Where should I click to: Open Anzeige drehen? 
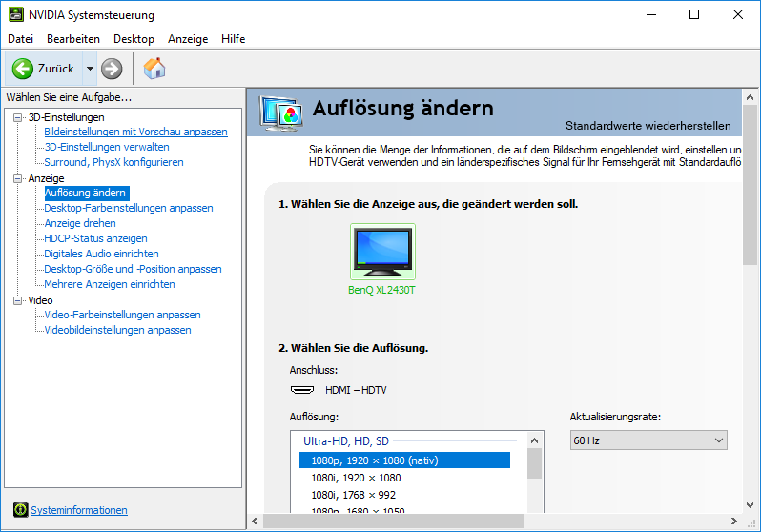click(x=80, y=223)
